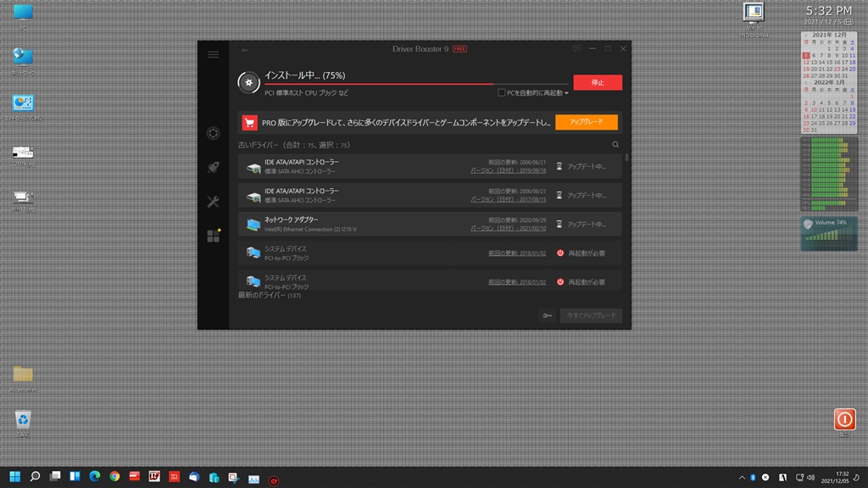Image resolution: width=868 pixels, height=488 pixels.
Task: Click the license key icon
Action: coord(548,315)
